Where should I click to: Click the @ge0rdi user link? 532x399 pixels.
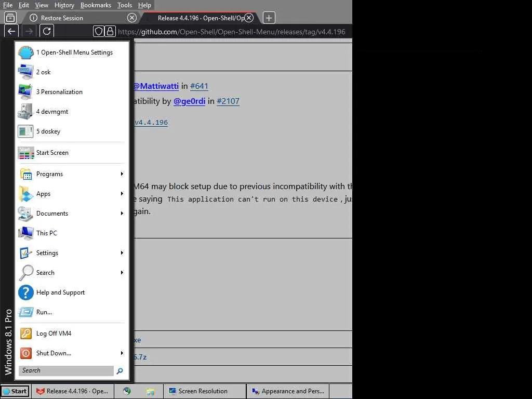click(189, 101)
